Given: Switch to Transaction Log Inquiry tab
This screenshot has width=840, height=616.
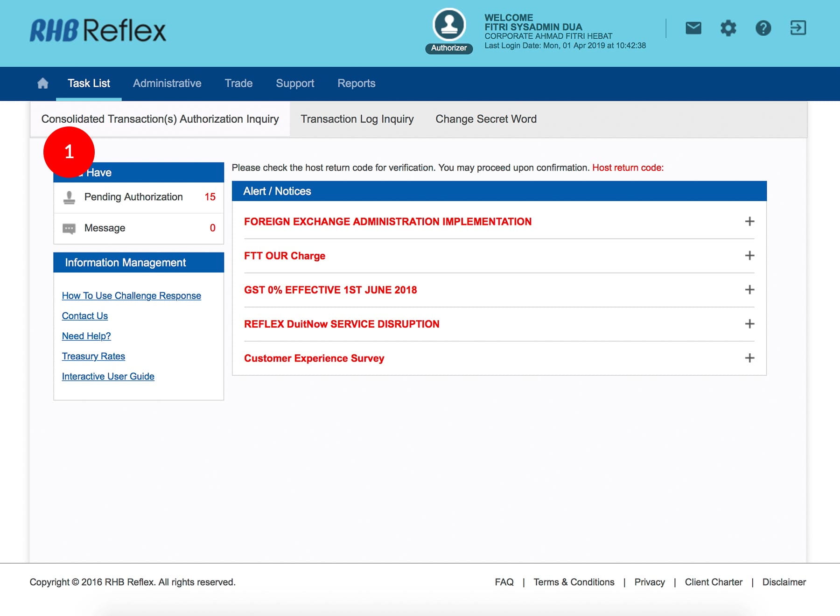Looking at the screenshot, I should pos(357,119).
